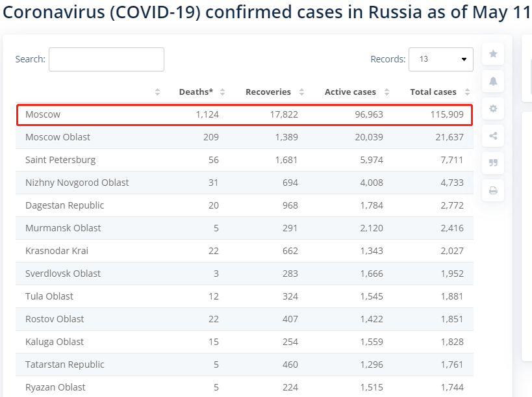Click sort arrows beside Total cases
Viewport: 532px width, 397px height.
tap(467, 92)
